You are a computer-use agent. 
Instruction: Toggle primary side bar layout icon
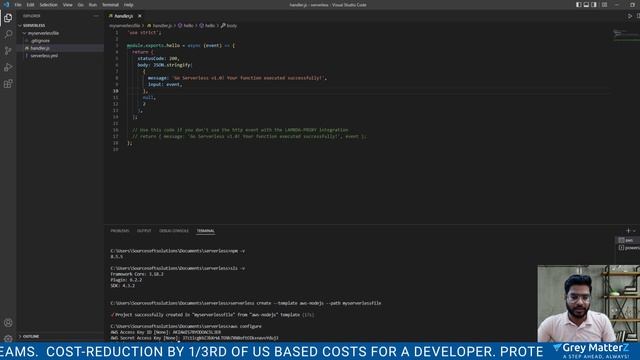(x=578, y=5)
